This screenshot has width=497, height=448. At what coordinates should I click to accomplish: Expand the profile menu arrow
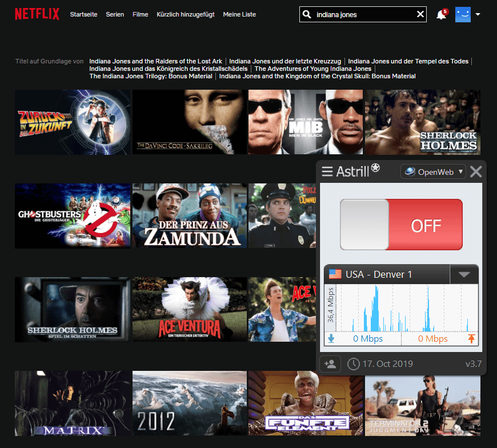(478, 14)
